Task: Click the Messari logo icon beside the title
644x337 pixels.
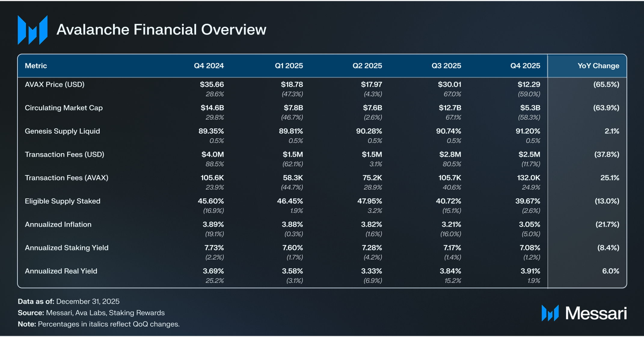Action: (x=32, y=30)
